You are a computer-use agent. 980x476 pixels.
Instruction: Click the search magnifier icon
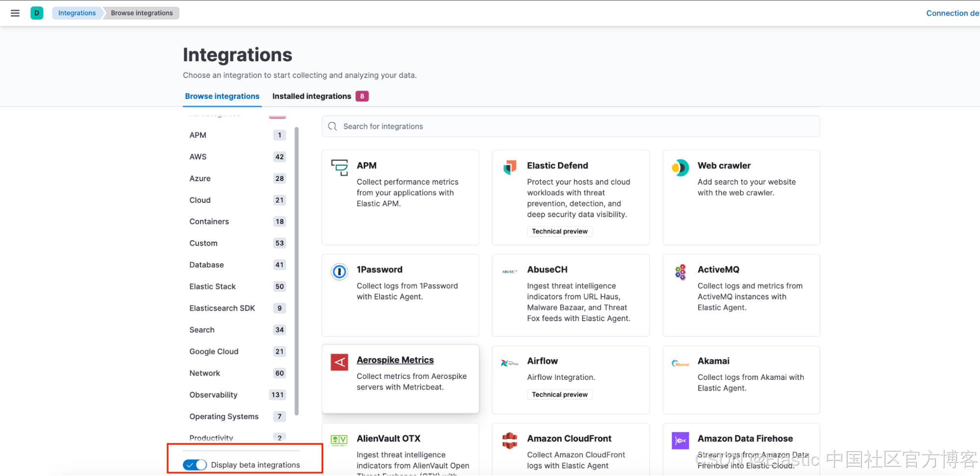click(332, 126)
